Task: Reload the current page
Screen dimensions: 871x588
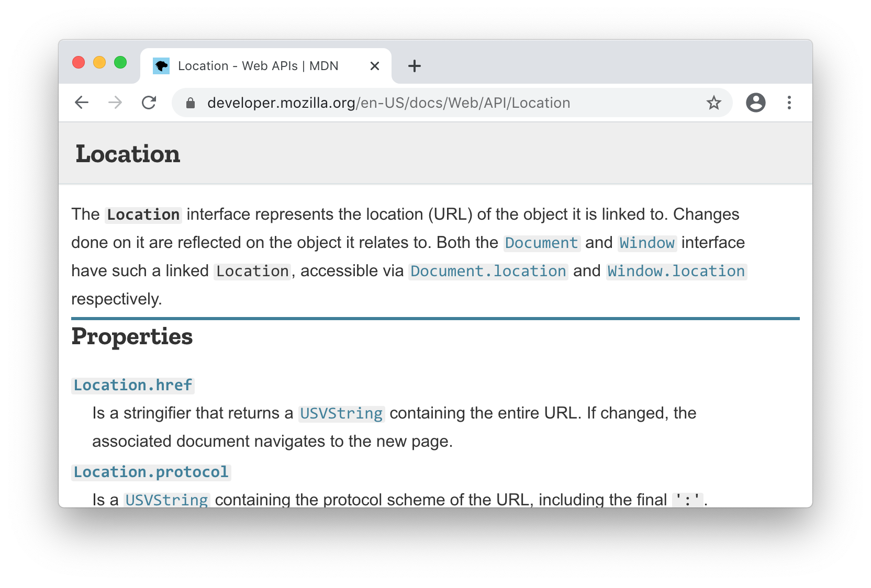Action: click(x=149, y=103)
